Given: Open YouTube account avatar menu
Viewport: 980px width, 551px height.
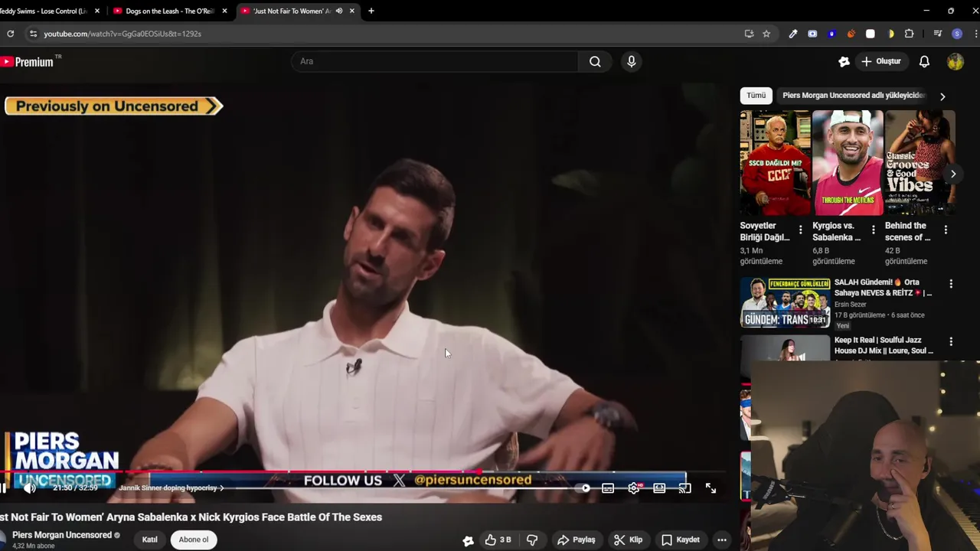Looking at the screenshot, I should pyautogui.click(x=955, y=62).
